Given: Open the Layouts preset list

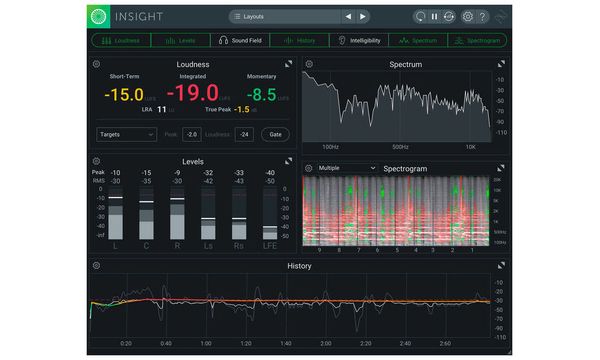Looking at the screenshot, I should point(285,16).
